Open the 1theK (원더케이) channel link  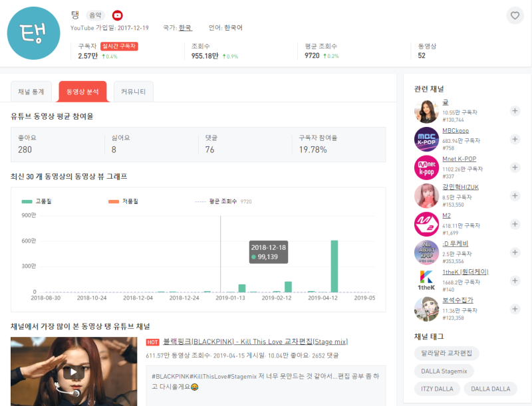point(465,272)
